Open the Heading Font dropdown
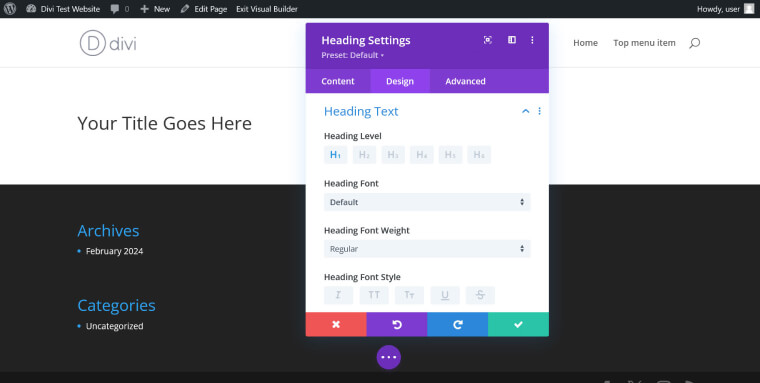 [427, 202]
